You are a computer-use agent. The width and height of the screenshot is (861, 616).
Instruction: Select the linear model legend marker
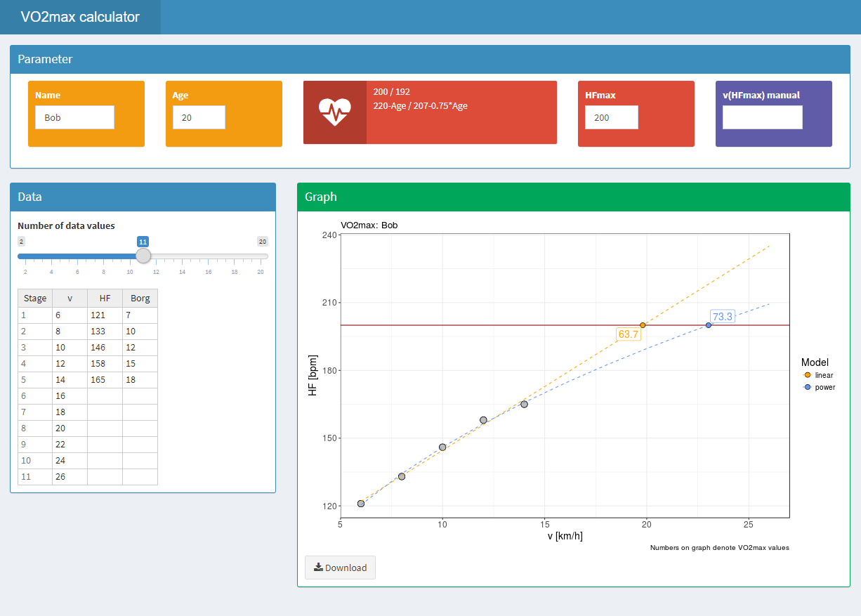point(808,375)
